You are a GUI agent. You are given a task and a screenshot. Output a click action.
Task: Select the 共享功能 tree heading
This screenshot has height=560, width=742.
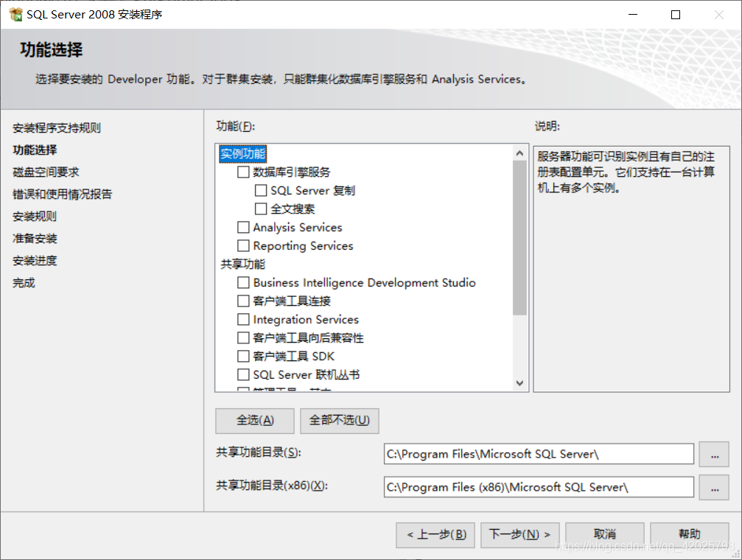click(242, 264)
